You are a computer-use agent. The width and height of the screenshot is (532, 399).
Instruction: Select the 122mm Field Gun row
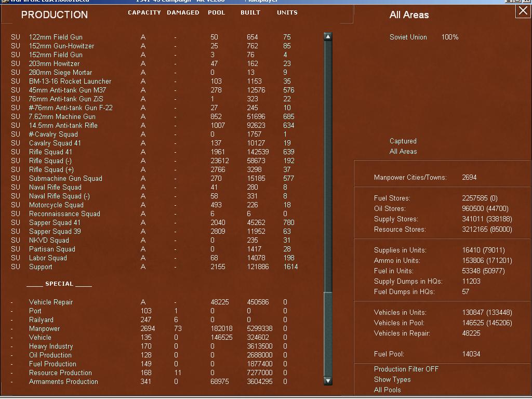[154, 37]
